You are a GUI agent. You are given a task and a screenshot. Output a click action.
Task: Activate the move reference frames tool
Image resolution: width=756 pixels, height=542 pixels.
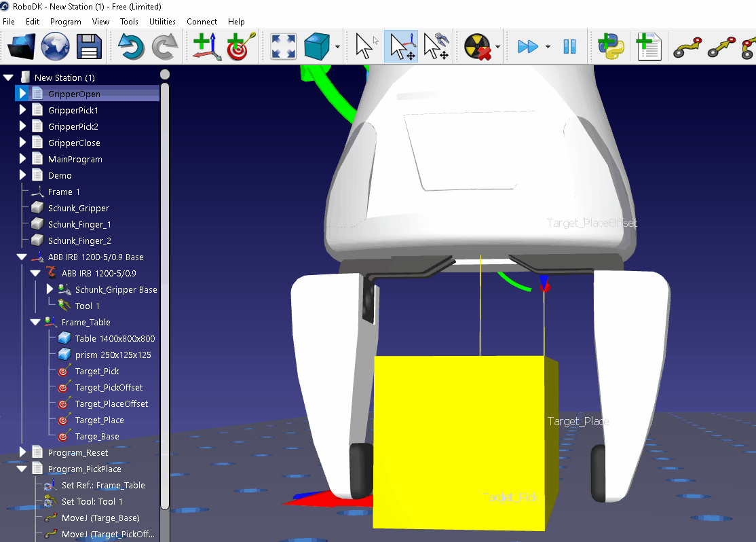(x=401, y=46)
